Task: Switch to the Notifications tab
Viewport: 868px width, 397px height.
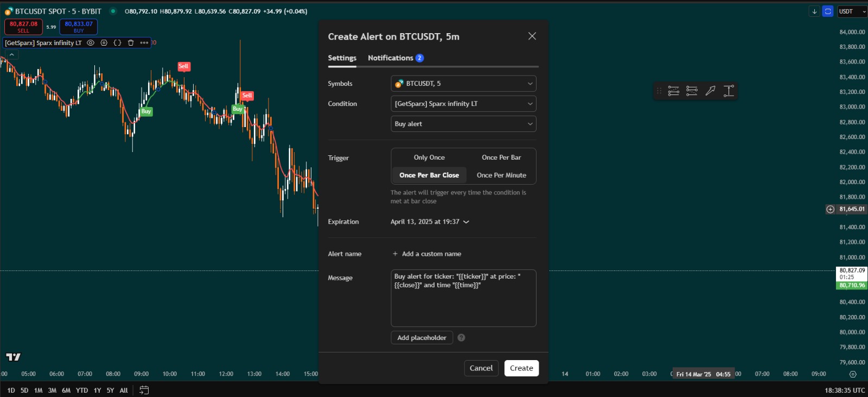Action: [x=395, y=58]
